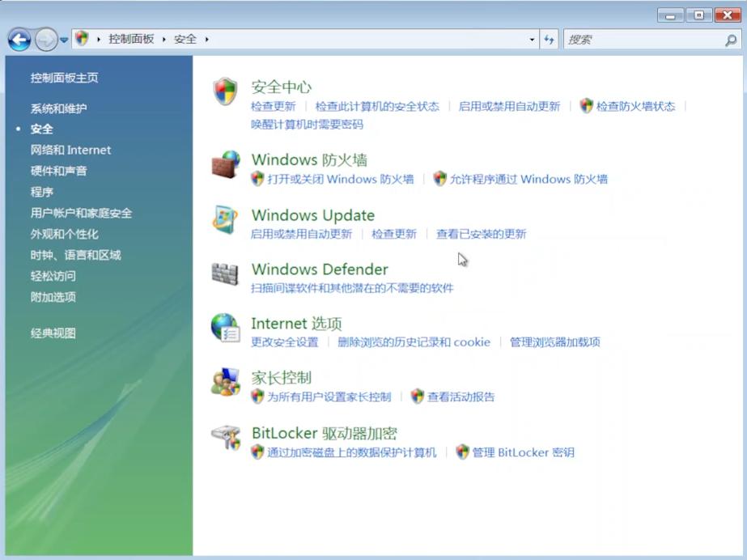Viewport: 747px width, 560px height.
Task: Switch to 经典视图
Action: click(x=53, y=333)
